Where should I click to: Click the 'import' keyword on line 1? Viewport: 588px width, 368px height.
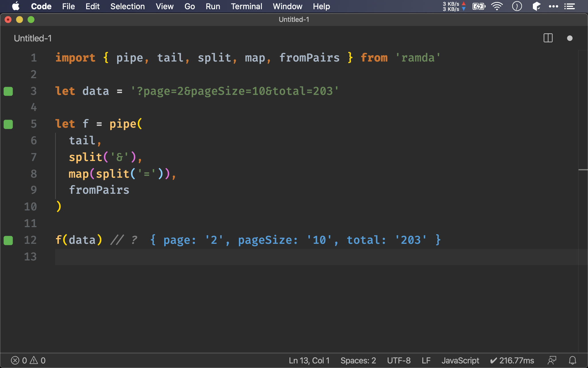75,58
